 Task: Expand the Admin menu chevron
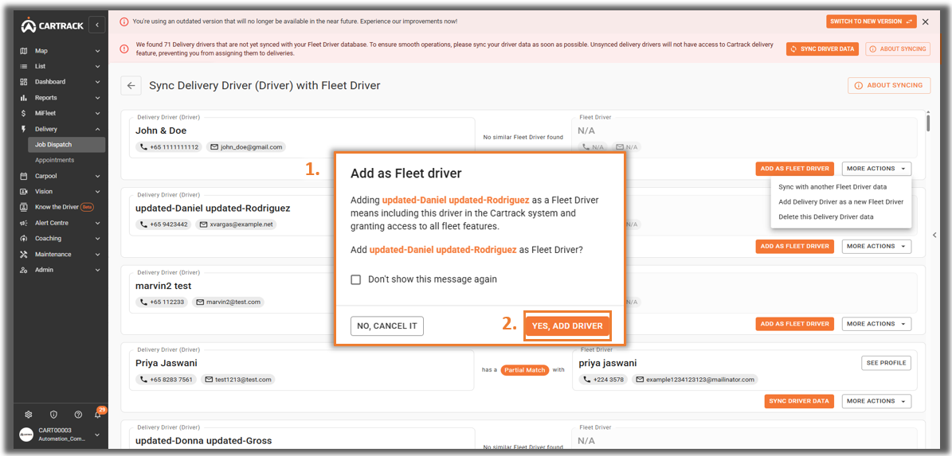(x=97, y=270)
